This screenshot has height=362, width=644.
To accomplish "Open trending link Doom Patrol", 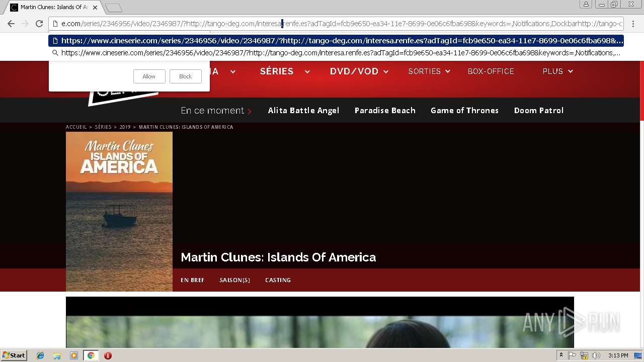I will [x=539, y=110].
